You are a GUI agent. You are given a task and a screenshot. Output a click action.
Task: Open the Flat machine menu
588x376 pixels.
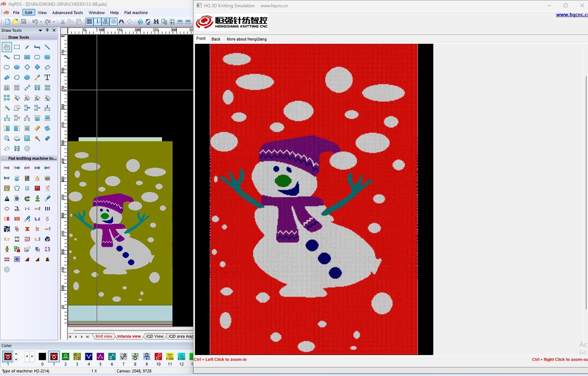coord(136,12)
